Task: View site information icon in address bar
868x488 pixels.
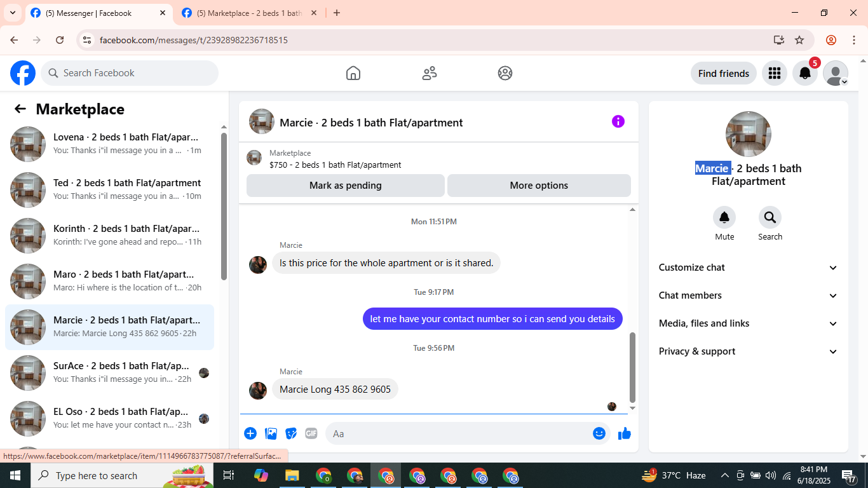Action: [88, 40]
